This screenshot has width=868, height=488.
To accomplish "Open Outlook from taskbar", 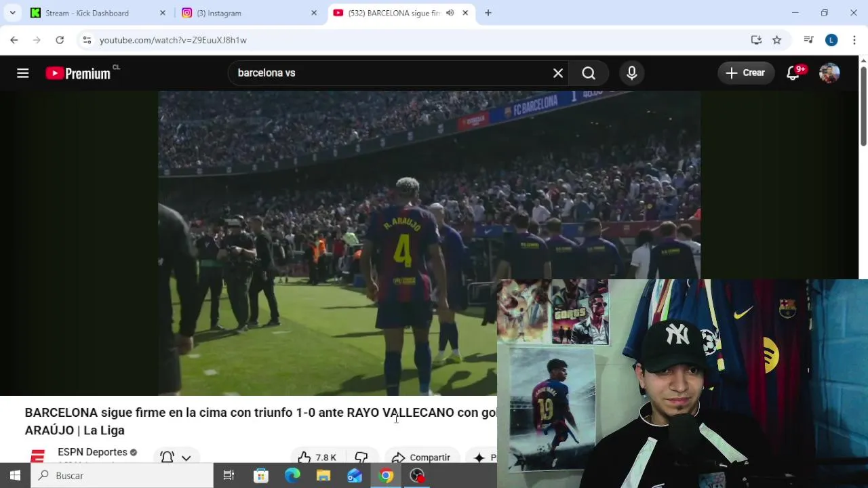I will click(355, 476).
